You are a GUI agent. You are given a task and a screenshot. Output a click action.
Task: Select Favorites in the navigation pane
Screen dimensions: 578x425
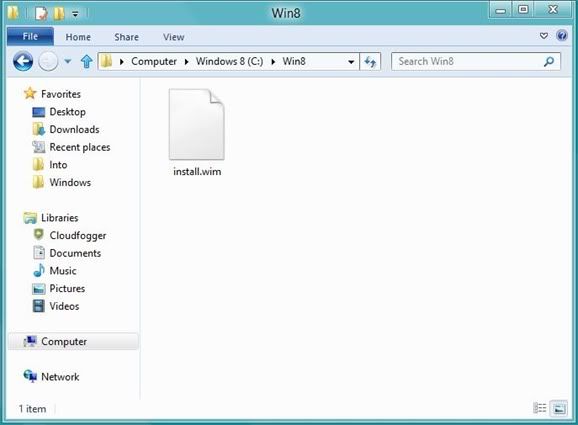(x=60, y=94)
